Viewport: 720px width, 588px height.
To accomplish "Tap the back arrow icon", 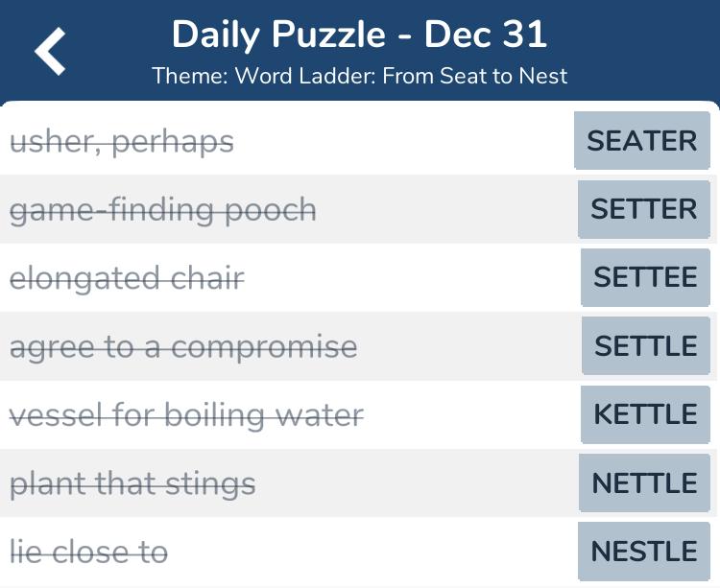I will (51, 51).
